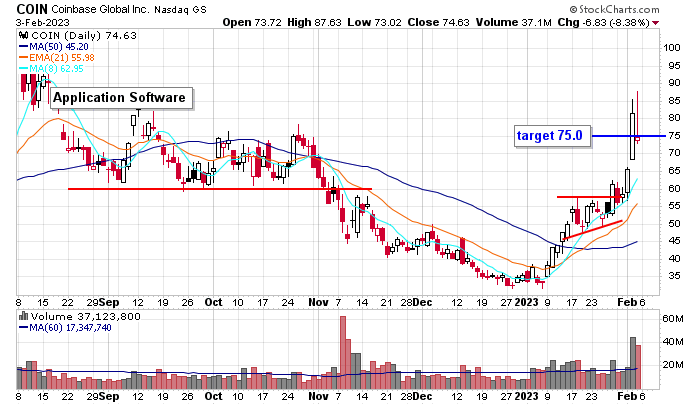Click the 'Volume 37.1M' header value
Image resolution: width=700 pixels, height=405 pixels.
point(513,22)
